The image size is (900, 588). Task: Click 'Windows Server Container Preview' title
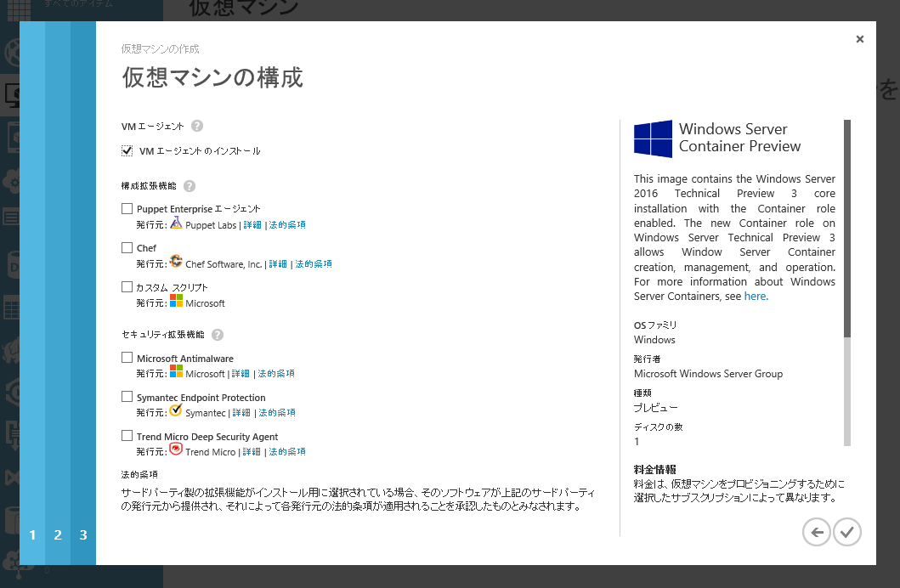coord(740,138)
